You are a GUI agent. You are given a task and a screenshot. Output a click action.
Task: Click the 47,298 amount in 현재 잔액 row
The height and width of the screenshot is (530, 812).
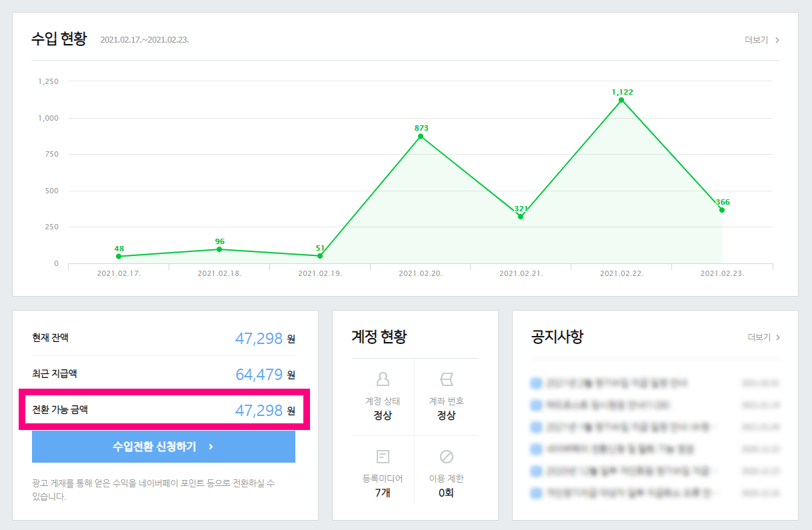pyautogui.click(x=259, y=338)
